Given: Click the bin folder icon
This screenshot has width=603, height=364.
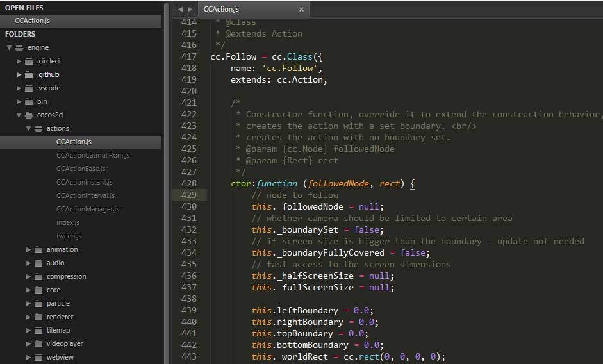Looking at the screenshot, I should [29, 102].
